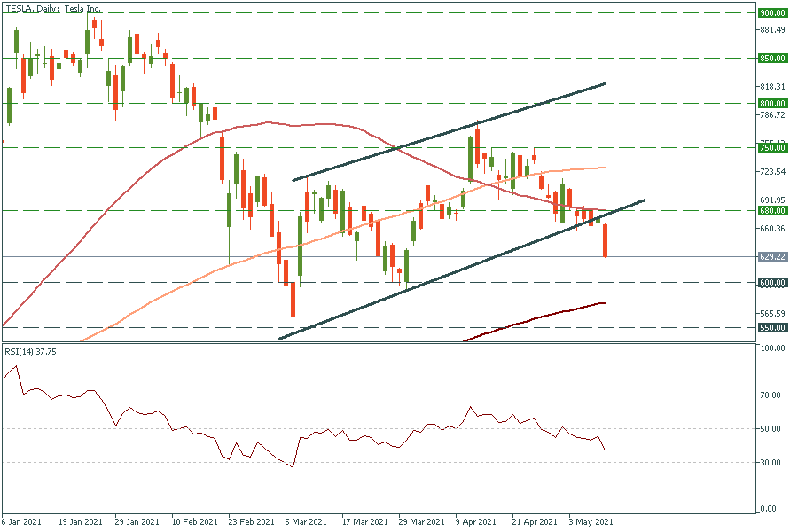Select the 800.00 price level label
This screenshot has height=532, width=798.
click(772, 104)
